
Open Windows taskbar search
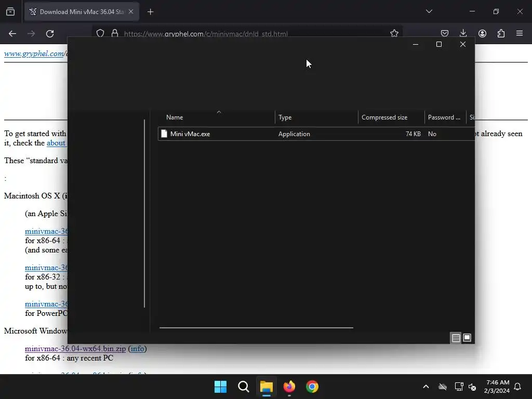243,387
